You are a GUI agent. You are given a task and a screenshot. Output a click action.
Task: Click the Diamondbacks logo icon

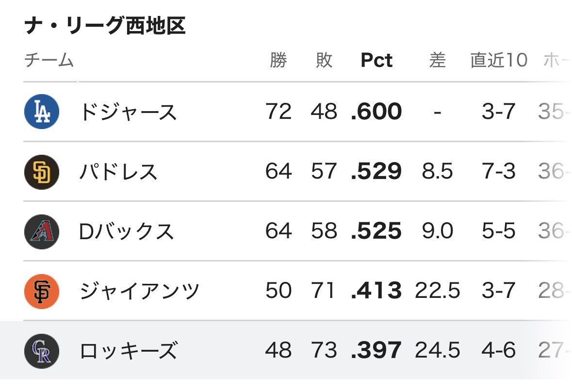[x=42, y=231]
